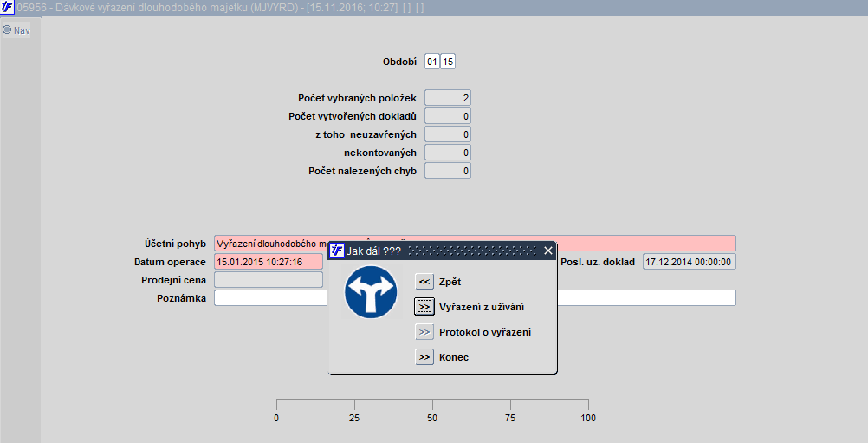868x443 pixels.
Task: Click the Jak dál ??? dialog title bar
Action: [443, 251]
